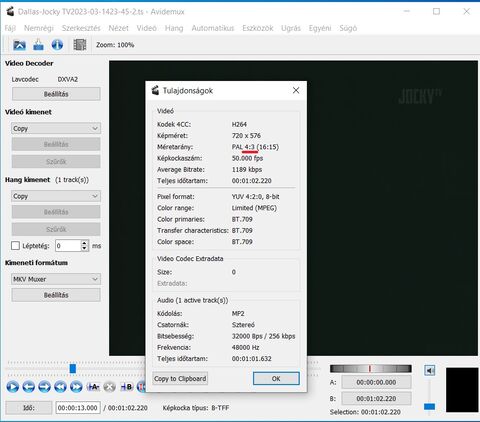Click the DXVA2 decoder label
This screenshot has width=480, height=422.
(68, 79)
